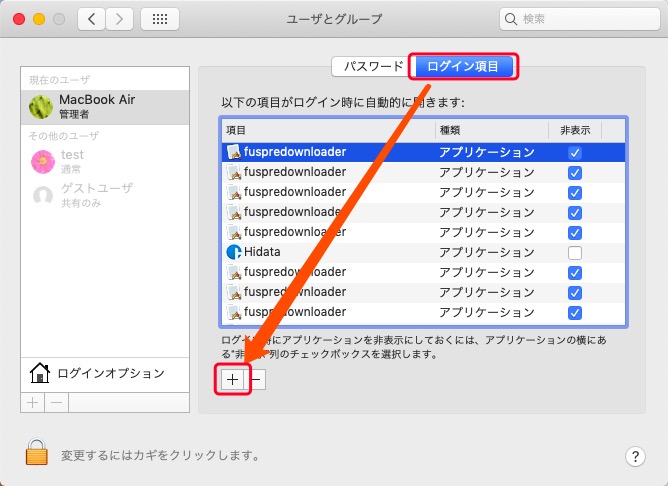The image size is (668, 486).
Task: Add a login item with plus button
Action: tap(232, 380)
